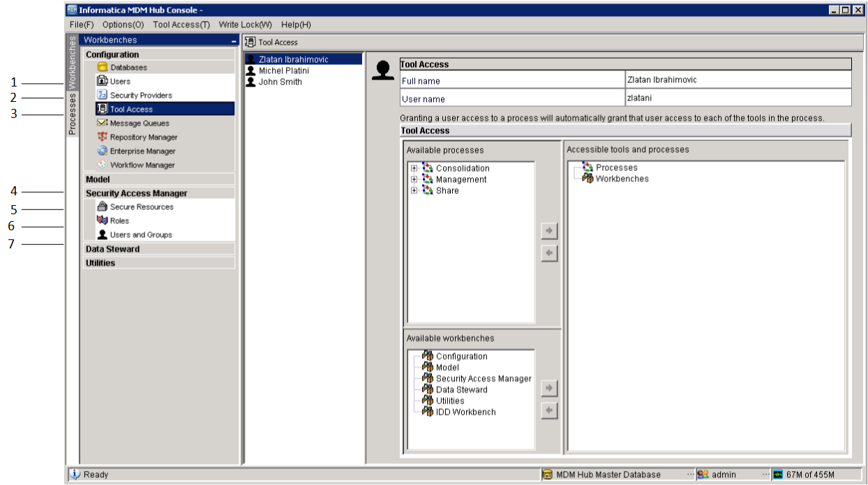Click the Tool Access sidebar icon
The height and width of the screenshot is (485, 868).
click(x=102, y=109)
